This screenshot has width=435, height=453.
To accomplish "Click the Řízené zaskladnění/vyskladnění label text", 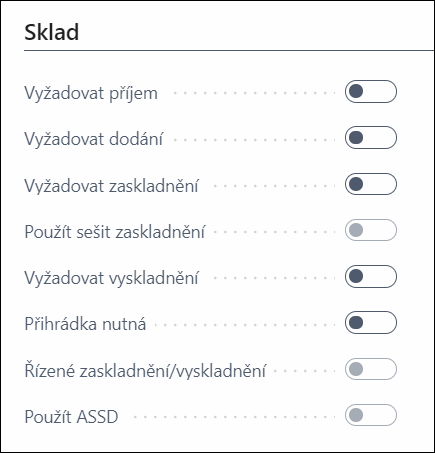I will tap(145, 371).
